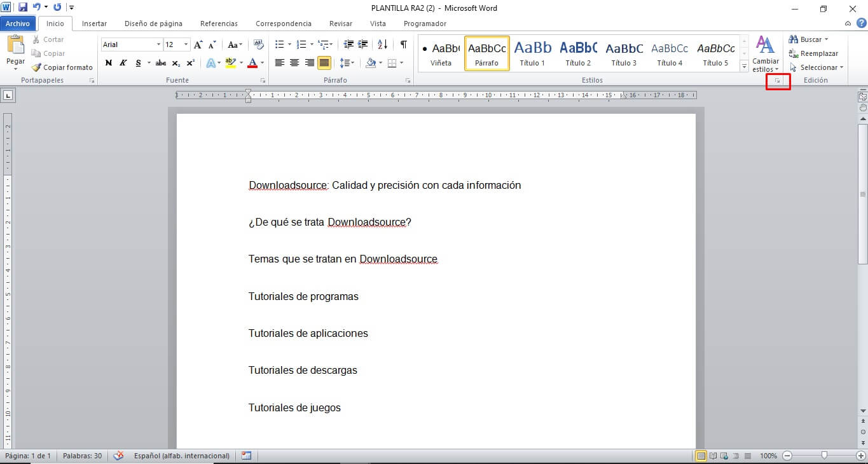Image resolution: width=868 pixels, height=464 pixels.
Task: Open the Word help question mark icon
Action: pyautogui.click(x=861, y=24)
